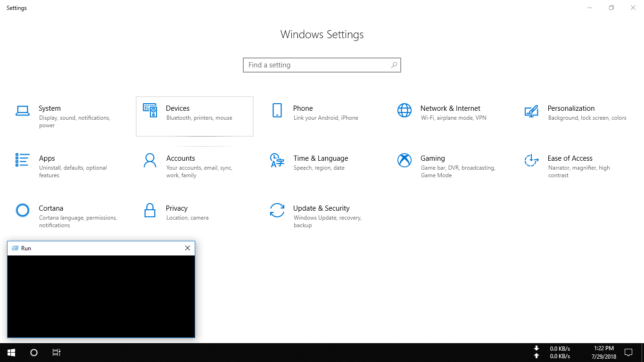
Task: Click the black Run window content area
Action: (x=101, y=296)
